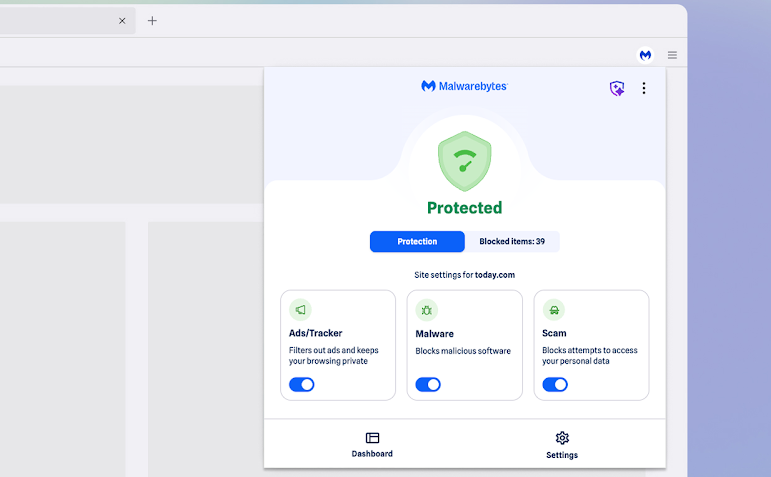The image size is (771, 477).
Task: Click the Protected status text
Action: point(465,208)
